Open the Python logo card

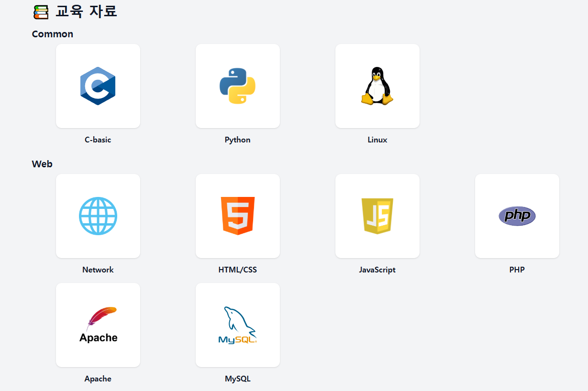click(238, 86)
